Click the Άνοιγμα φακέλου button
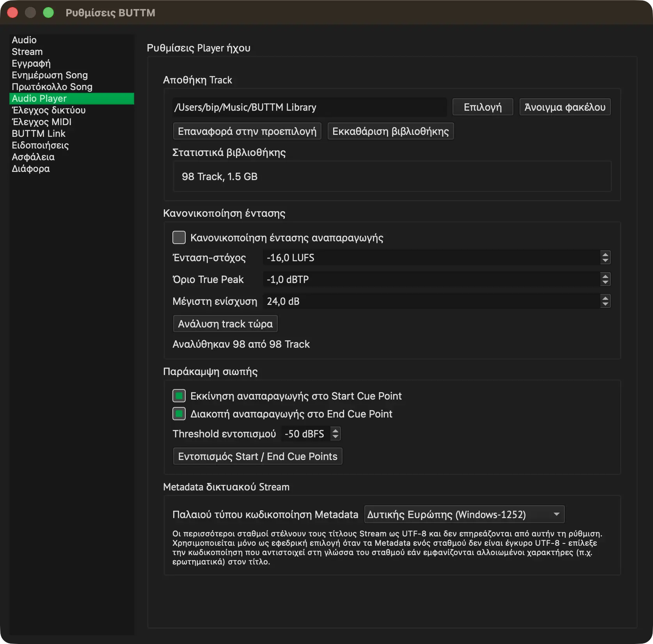The image size is (653, 644). pyautogui.click(x=565, y=107)
